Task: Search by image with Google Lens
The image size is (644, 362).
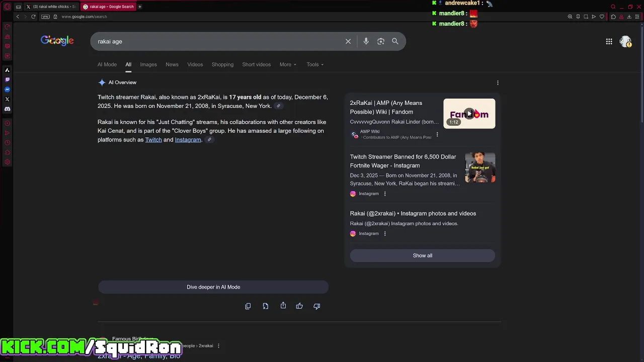Action: point(381,41)
